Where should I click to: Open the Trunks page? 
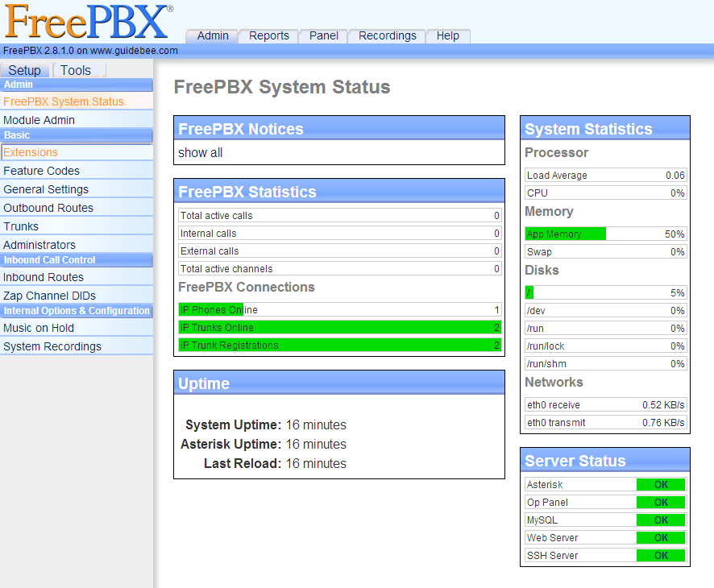pyautogui.click(x=21, y=226)
